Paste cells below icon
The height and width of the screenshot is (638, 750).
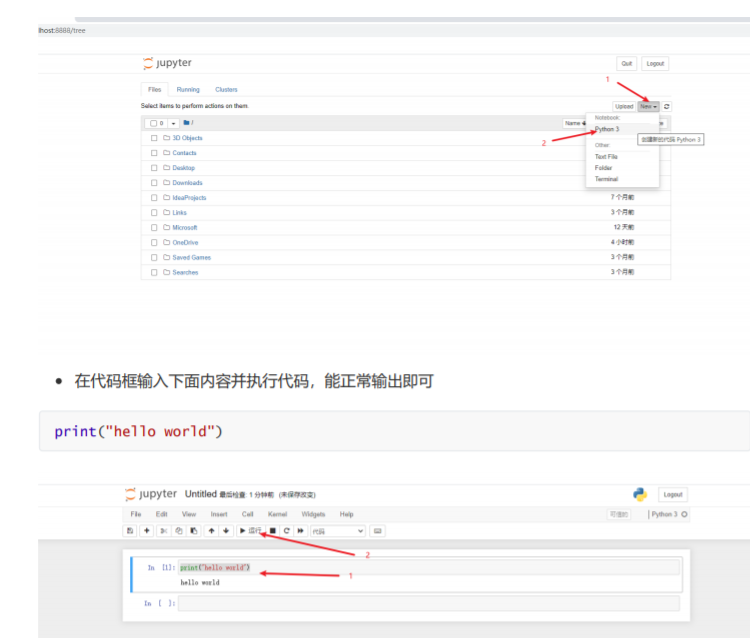(x=194, y=531)
